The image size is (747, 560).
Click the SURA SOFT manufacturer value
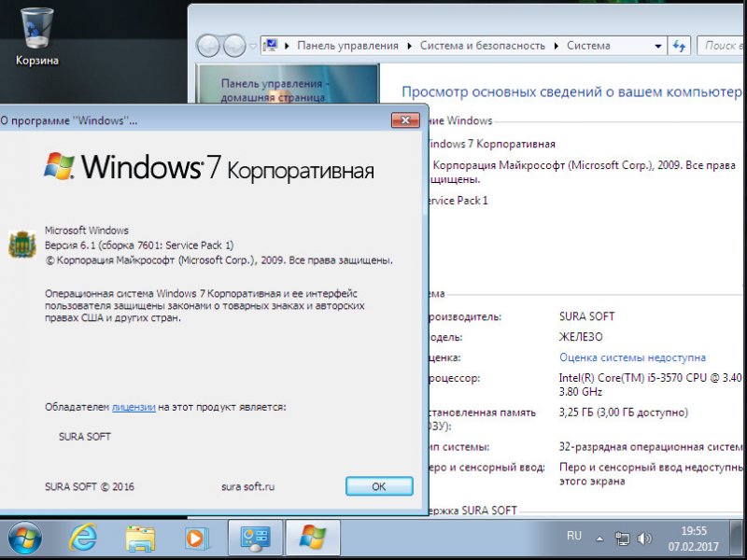tap(586, 316)
